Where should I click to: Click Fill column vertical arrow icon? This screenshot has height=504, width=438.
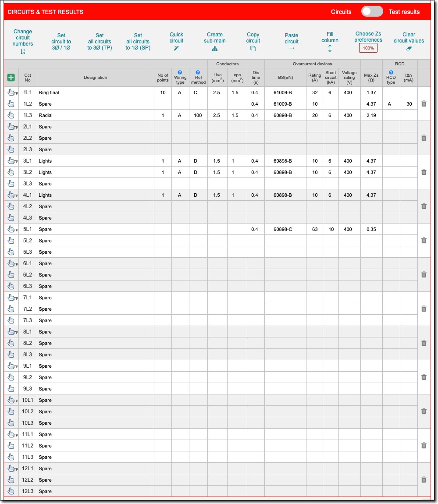coord(330,49)
